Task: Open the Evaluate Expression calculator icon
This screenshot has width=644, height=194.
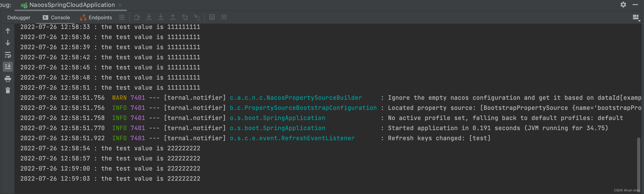Action: point(212,17)
